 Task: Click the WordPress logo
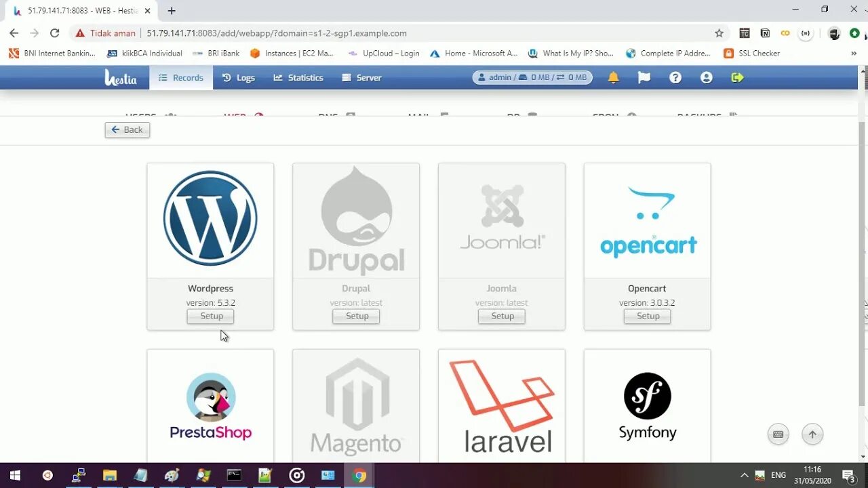[210, 218]
